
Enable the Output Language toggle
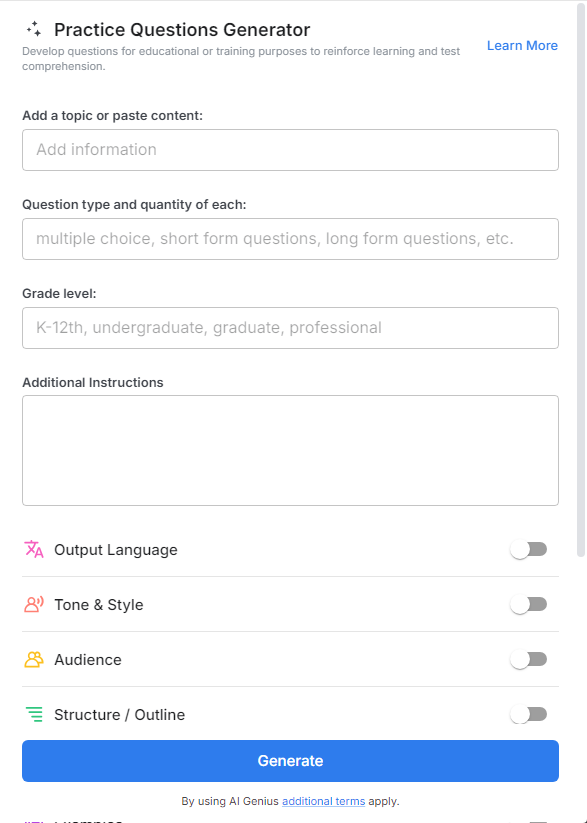(x=529, y=549)
